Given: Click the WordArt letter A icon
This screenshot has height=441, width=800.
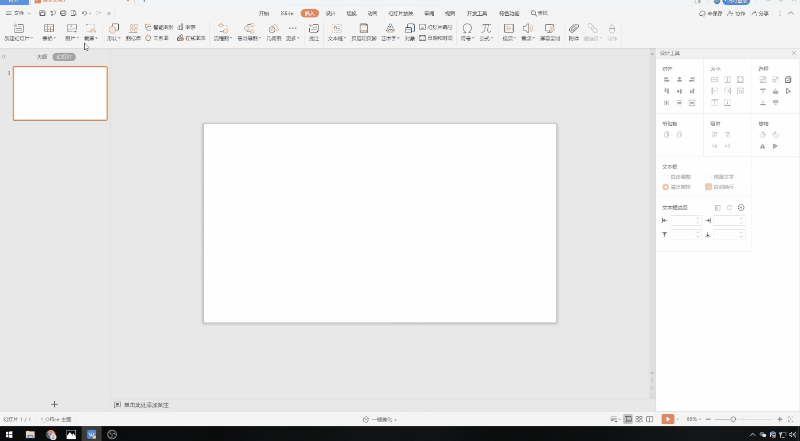Looking at the screenshot, I should [x=390, y=29].
